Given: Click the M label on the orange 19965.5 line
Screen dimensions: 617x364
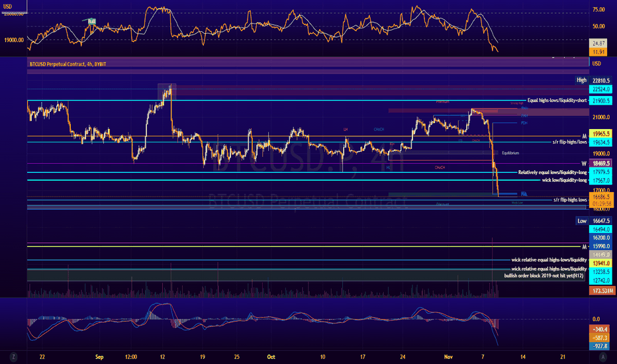Looking at the screenshot, I should 584,136.
